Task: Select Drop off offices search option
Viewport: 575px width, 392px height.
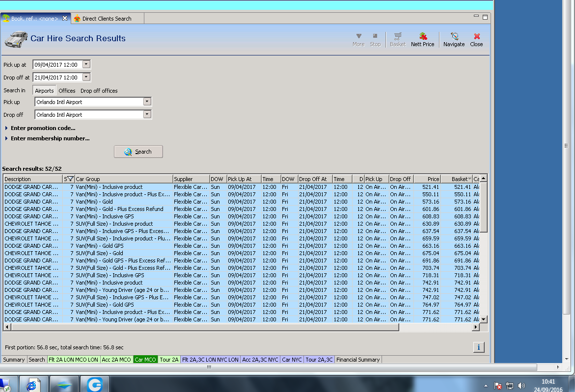Action: pyautogui.click(x=99, y=90)
